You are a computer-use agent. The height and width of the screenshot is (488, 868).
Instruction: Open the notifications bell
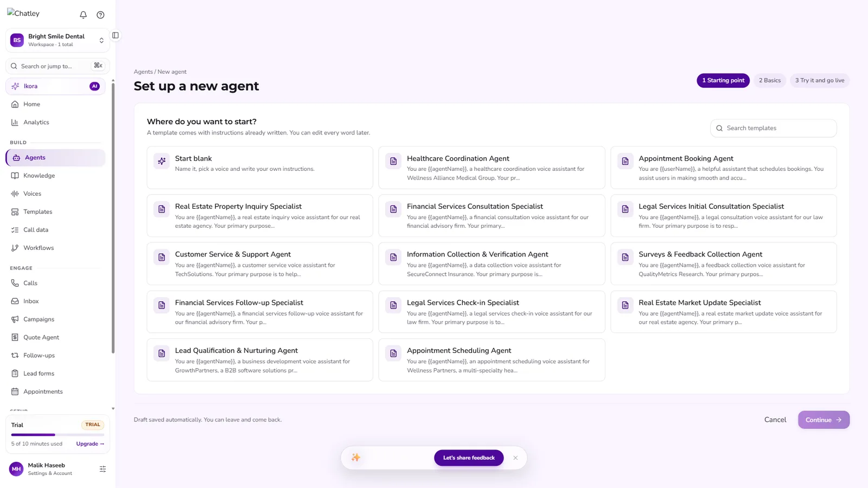pos(83,15)
